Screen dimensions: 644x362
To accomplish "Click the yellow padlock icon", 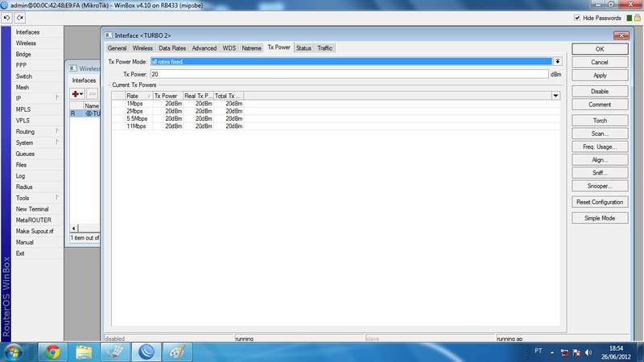I will [638, 18].
